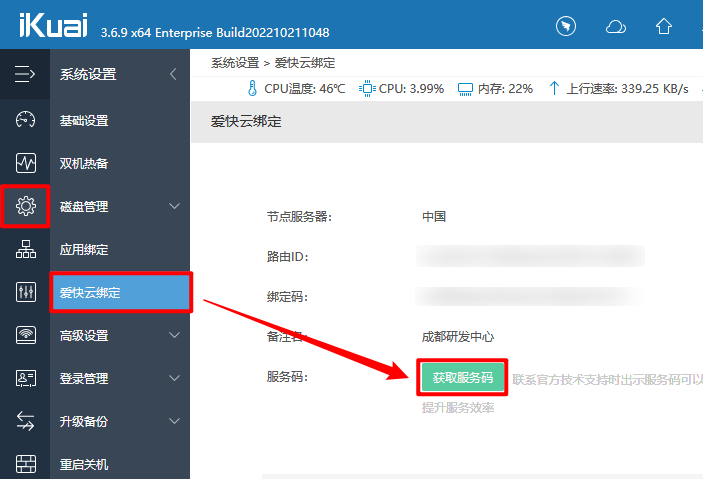Click the CPU 3.99% status text
The height and width of the screenshot is (479, 703).
[411, 88]
